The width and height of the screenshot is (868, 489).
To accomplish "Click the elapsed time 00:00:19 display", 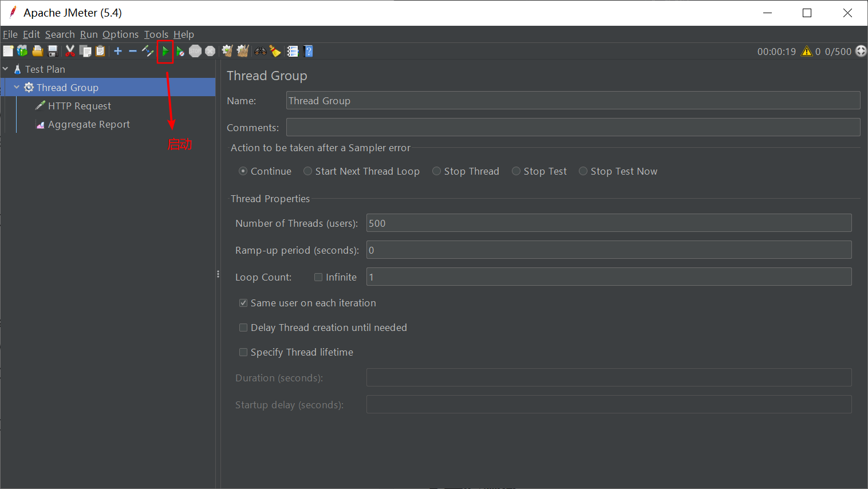I will pyautogui.click(x=776, y=52).
